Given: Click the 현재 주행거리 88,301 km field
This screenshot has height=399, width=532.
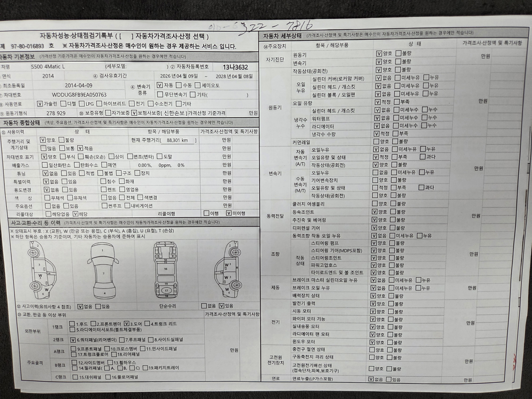Looking at the screenshot, I should 178,140.
